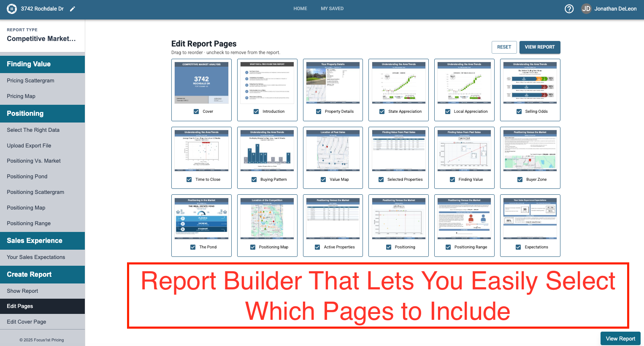The image size is (644, 346).
Task: Toggle the Finding Value checkbox
Action: (x=452, y=180)
